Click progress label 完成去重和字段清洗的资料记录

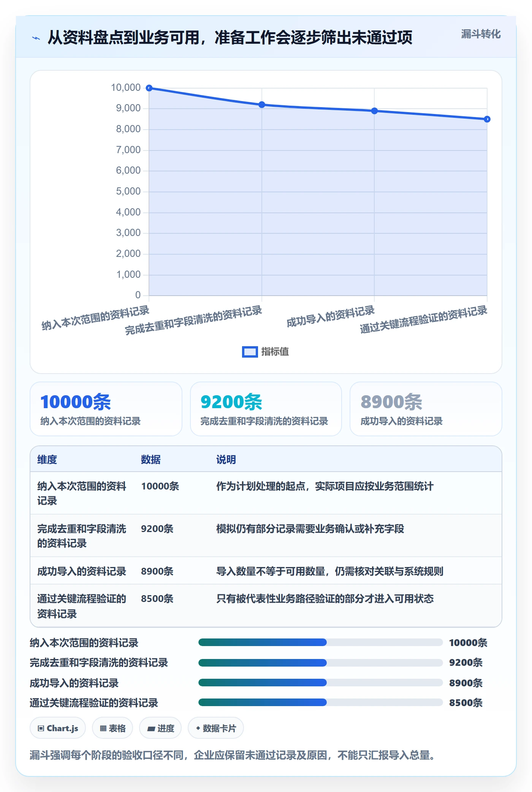click(99, 663)
